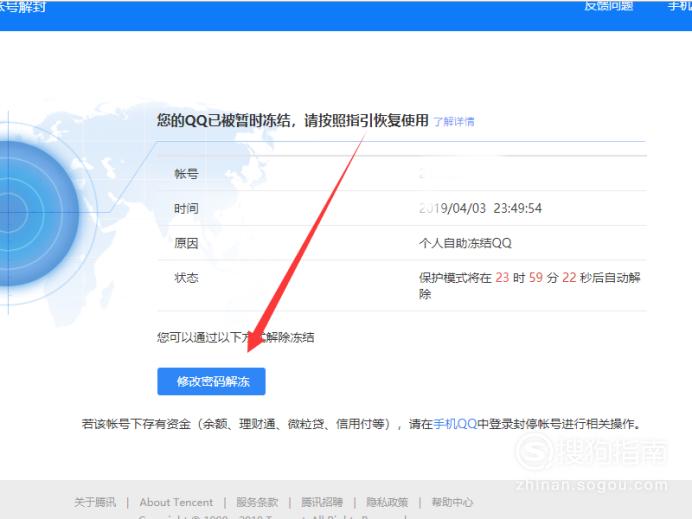This screenshot has width=692, height=519.
Task: Click the 状态 row label
Action: [186, 278]
